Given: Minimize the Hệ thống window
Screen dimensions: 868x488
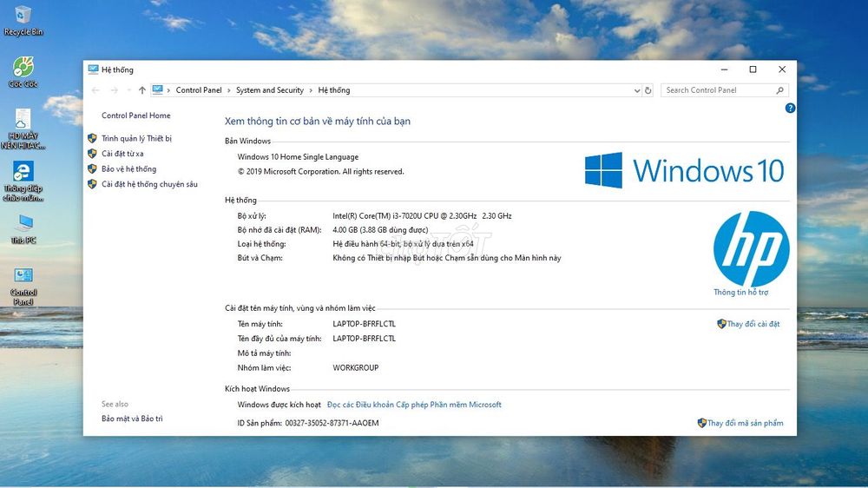Looking at the screenshot, I should tap(724, 69).
